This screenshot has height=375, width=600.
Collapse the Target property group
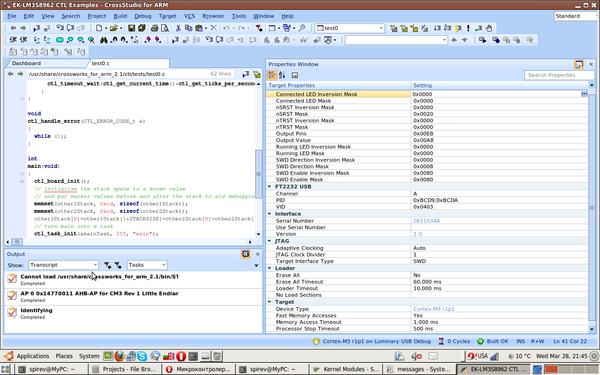pos(269,302)
